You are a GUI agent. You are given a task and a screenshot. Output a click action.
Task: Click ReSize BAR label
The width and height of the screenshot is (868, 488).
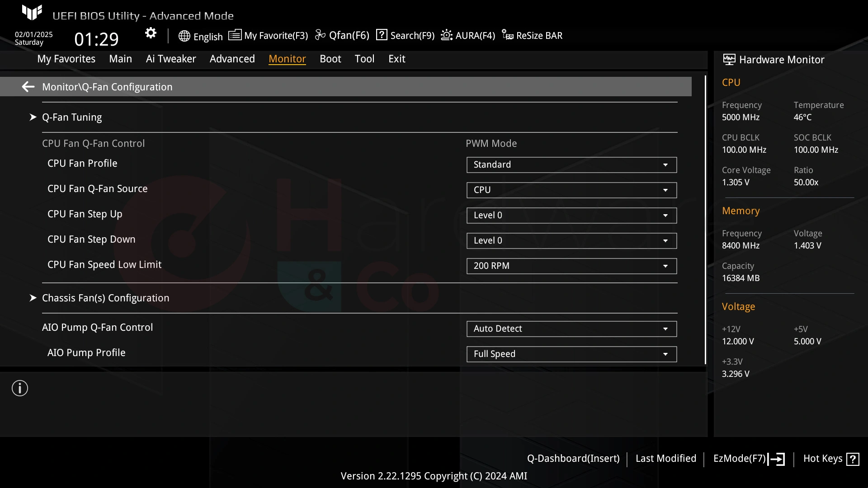click(x=539, y=36)
